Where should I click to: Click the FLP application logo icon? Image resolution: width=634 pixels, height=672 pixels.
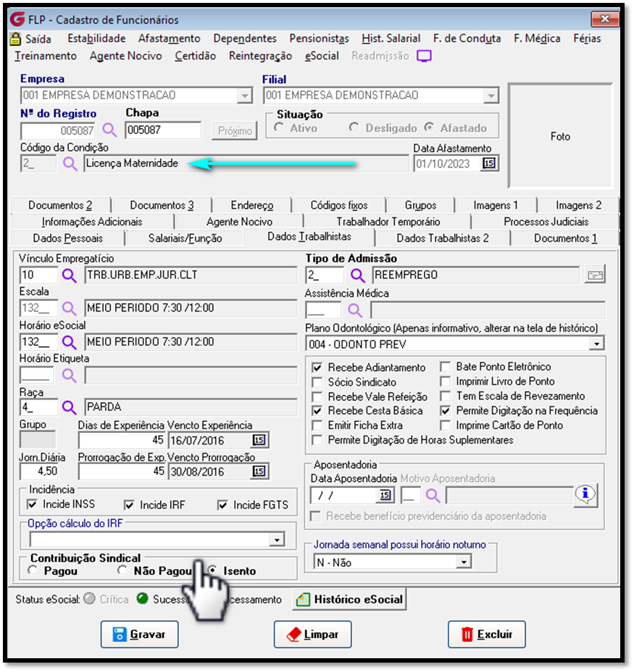[x=17, y=19]
